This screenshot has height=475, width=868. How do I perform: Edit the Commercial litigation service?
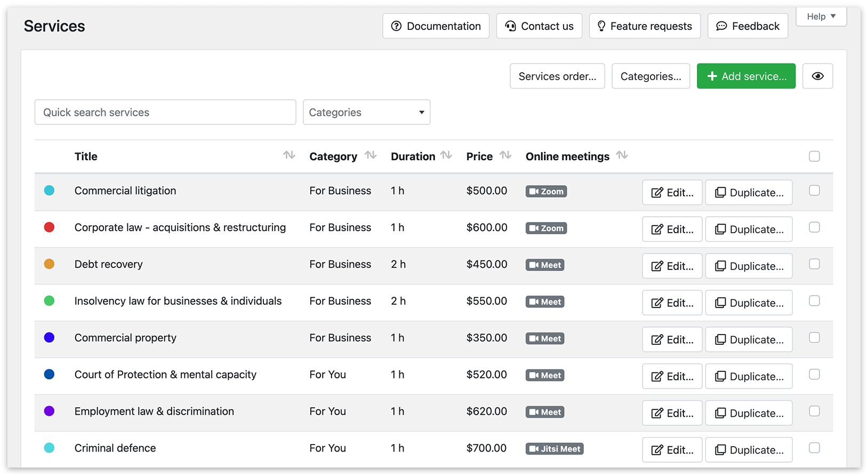(x=672, y=193)
